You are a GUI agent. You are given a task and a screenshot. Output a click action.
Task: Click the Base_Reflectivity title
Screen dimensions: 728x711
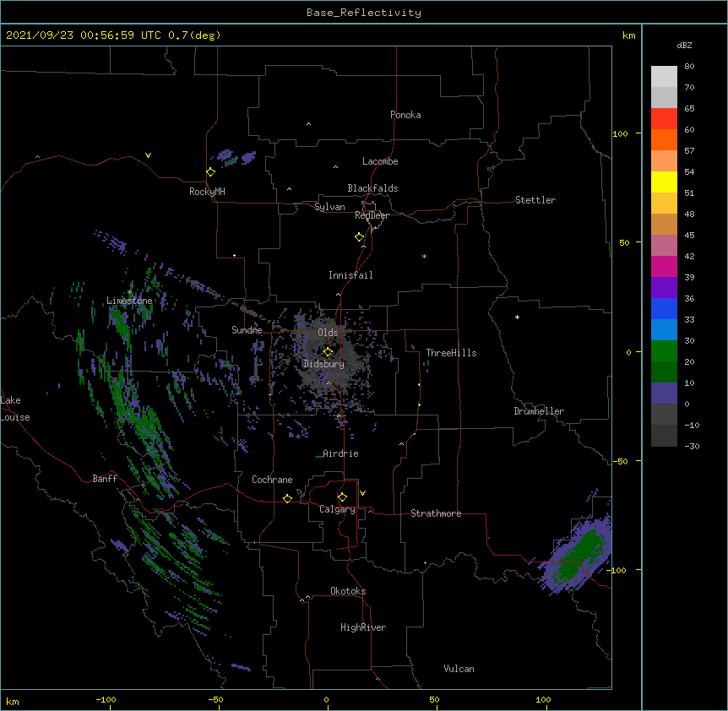[x=364, y=13]
